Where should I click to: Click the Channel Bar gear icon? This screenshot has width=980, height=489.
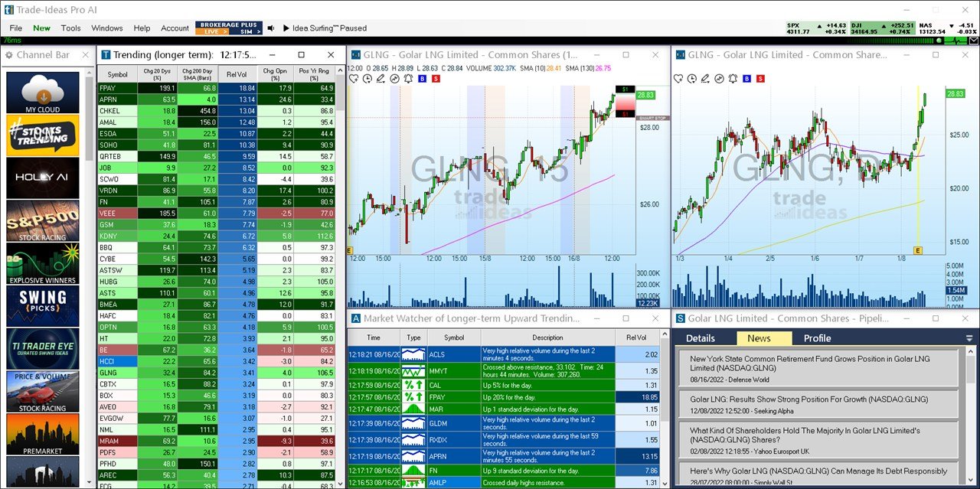coord(9,55)
